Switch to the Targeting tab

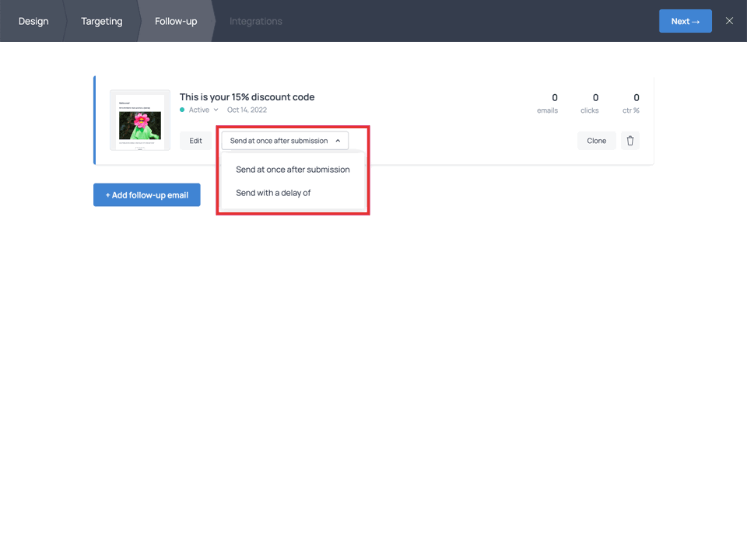coord(101,21)
